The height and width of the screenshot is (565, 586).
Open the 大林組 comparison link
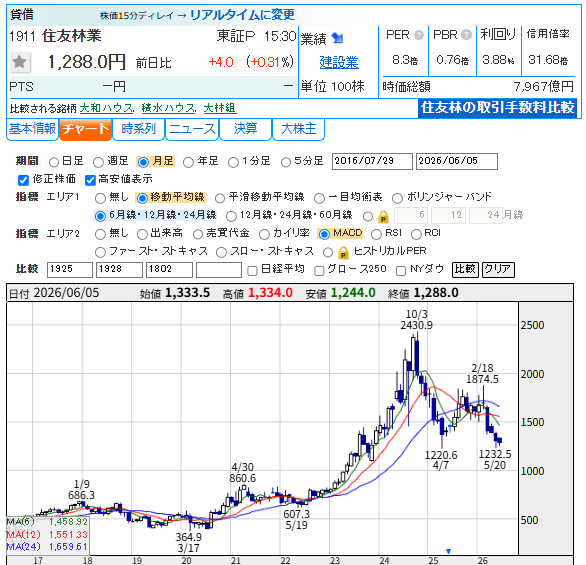pos(220,108)
